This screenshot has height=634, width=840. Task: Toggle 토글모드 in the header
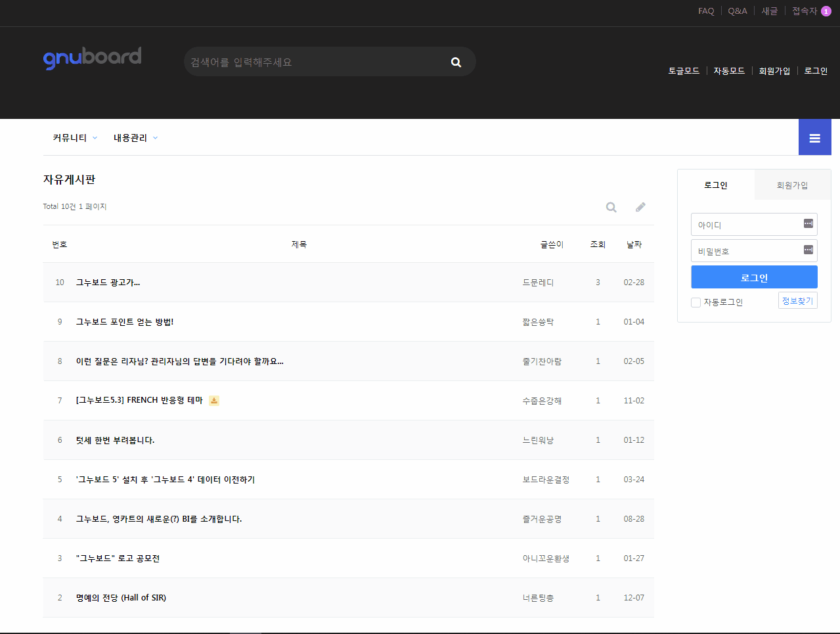point(684,71)
